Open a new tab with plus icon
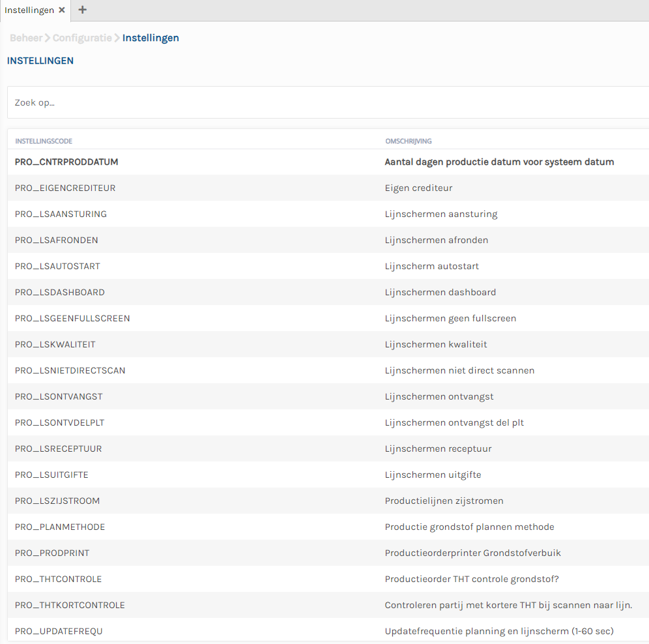649x644 pixels. (83, 10)
